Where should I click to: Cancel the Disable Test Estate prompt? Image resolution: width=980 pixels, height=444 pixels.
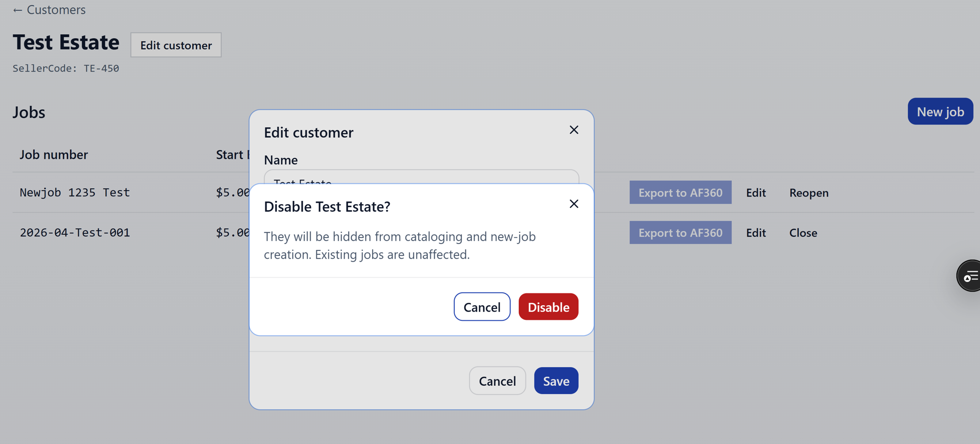[482, 307]
